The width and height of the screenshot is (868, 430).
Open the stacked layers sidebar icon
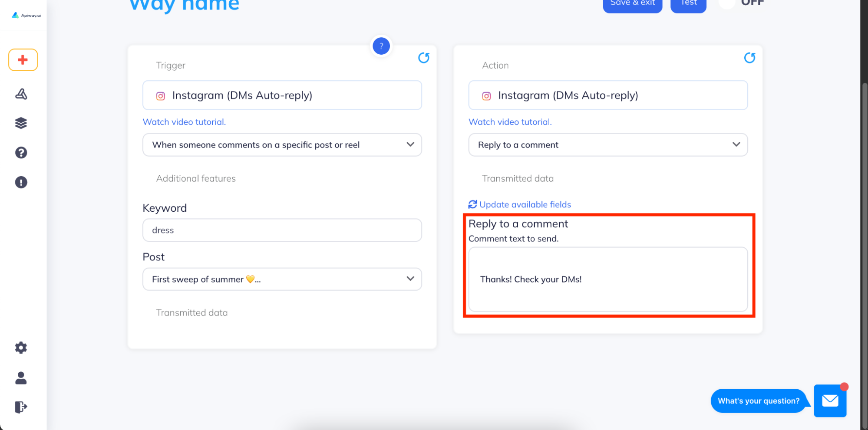(x=21, y=123)
